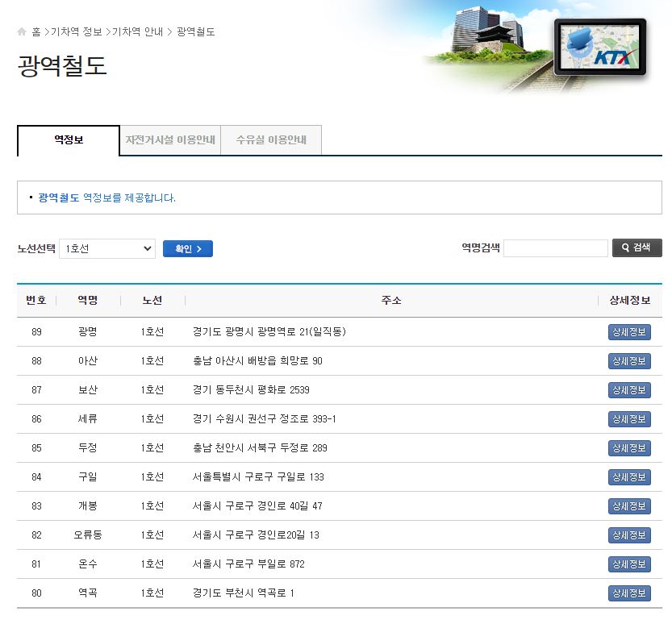Image resolution: width=672 pixels, height=624 pixels.
Task: Click the 검색 search button
Action: (x=637, y=248)
